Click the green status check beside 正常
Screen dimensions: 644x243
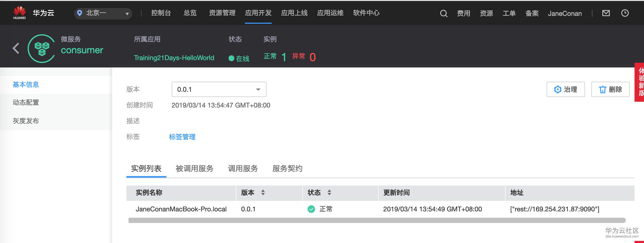tap(311, 209)
